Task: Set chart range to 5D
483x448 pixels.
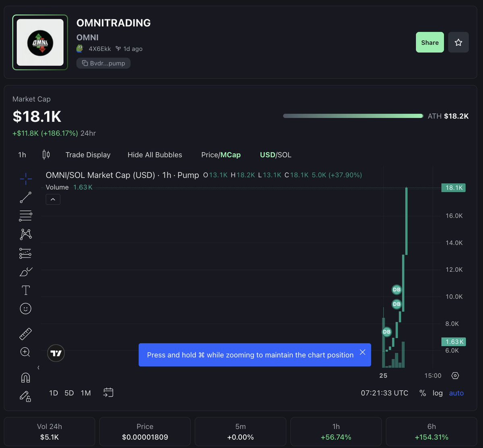Action: (x=69, y=393)
